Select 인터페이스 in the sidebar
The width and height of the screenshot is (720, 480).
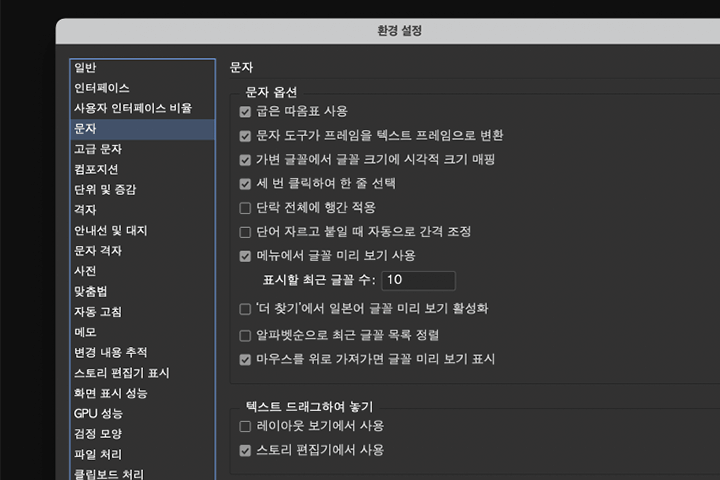coord(142,88)
